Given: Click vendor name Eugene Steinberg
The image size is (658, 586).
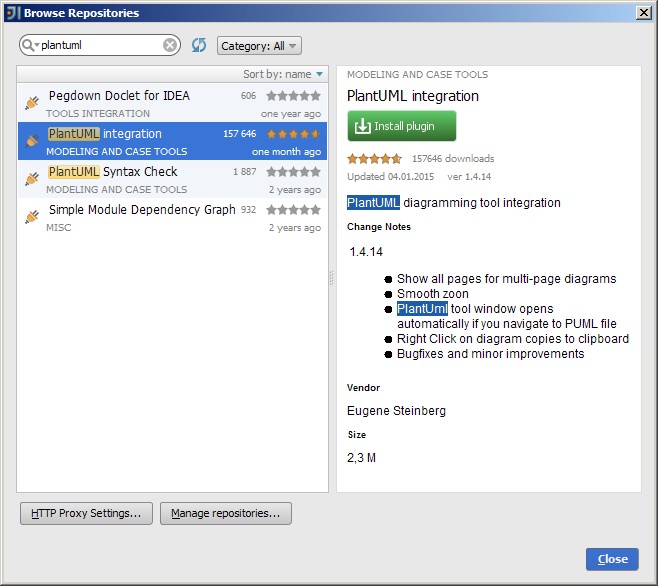Looking at the screenshot, I should pyautogui.click(x=397, y=411).
